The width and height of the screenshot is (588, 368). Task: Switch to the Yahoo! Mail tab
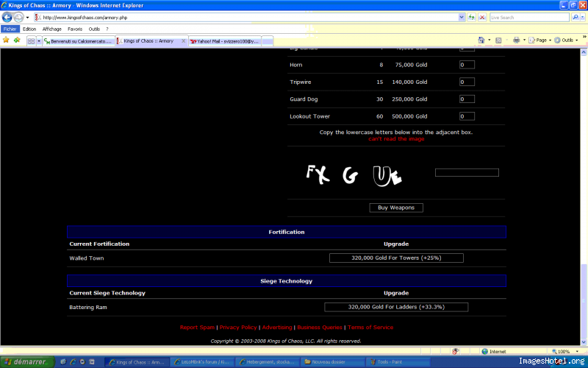[x=224, y=41]
